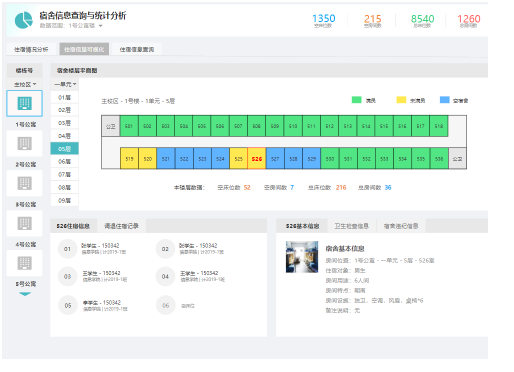The image size is (514, 372).
Task: Open the 主校区 campus dropdown
Action: tap(25, 84)
